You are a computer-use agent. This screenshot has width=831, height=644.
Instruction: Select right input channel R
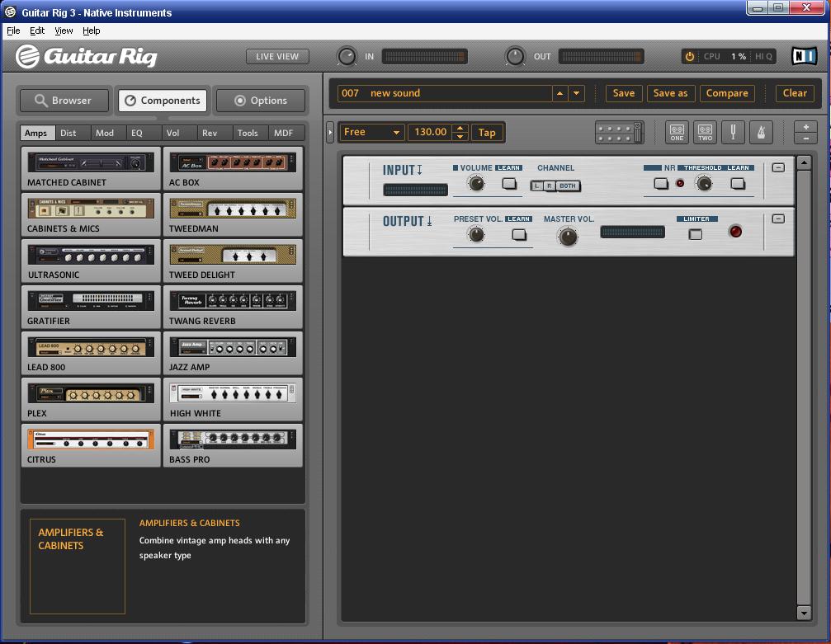tap(550, 186)
